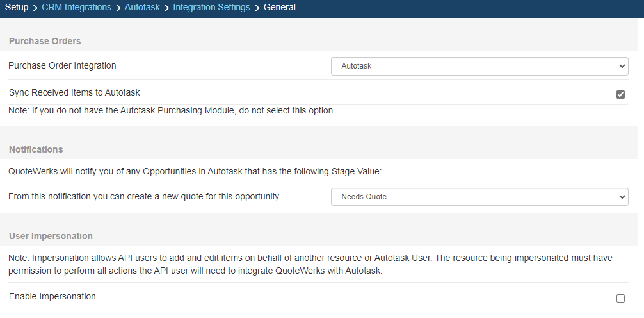The image size is (644, 318).
Task: Click the Autotask Purchasing Module note text
Action: point(172,110)
